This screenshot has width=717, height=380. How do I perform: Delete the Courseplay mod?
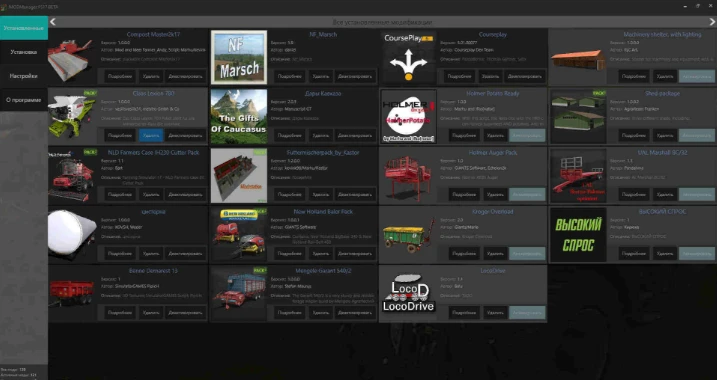tap(491, 76)
